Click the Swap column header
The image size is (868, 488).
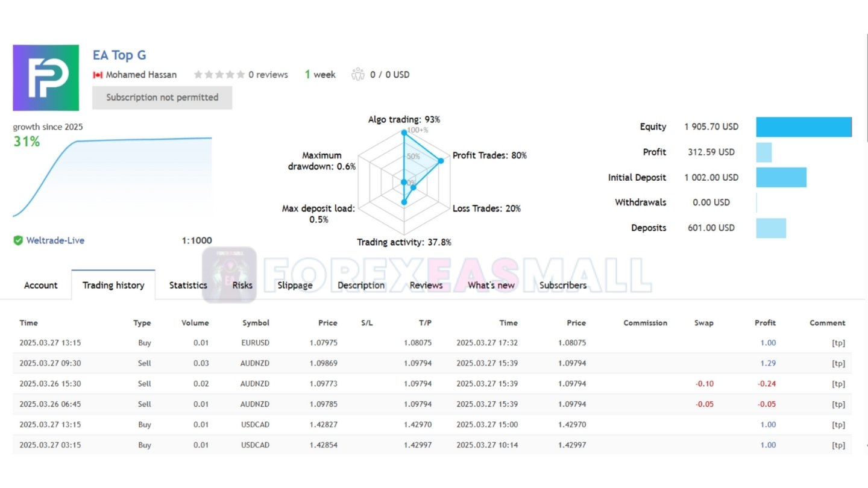pyautogui.click(x=703, y=323)
